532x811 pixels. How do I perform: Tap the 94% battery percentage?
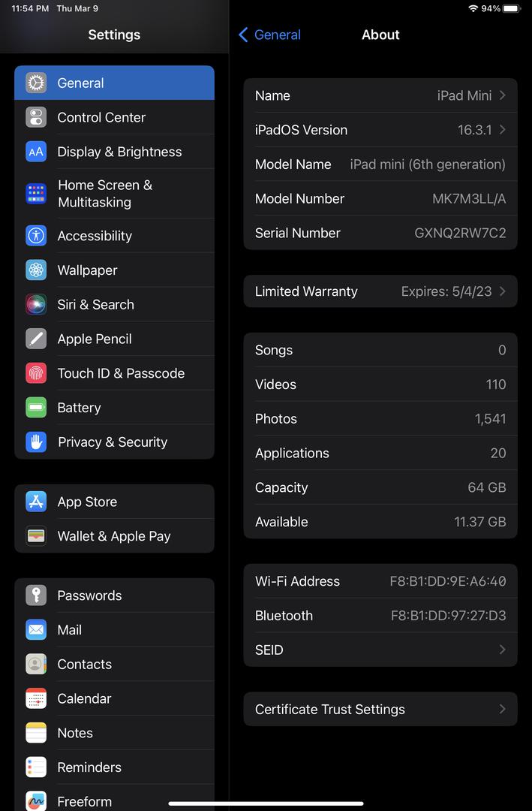click(x=491, y=8)
